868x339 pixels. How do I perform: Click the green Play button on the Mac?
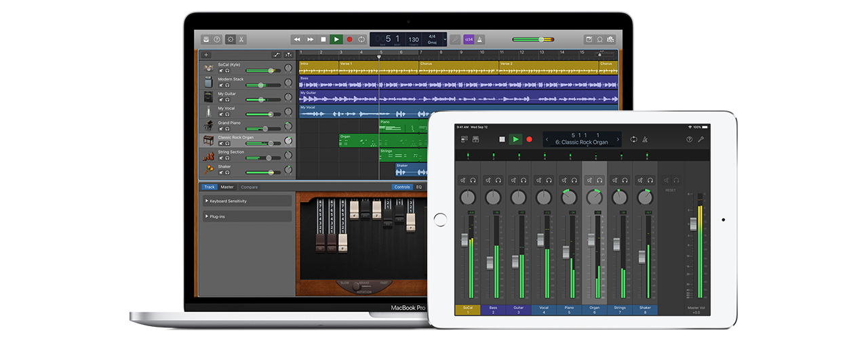[336, 39]
